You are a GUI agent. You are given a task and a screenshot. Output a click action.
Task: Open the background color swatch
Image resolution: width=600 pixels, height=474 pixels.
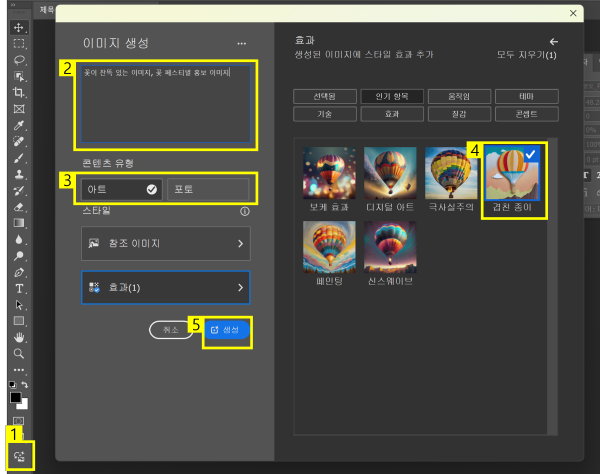[x=25, y=406]
